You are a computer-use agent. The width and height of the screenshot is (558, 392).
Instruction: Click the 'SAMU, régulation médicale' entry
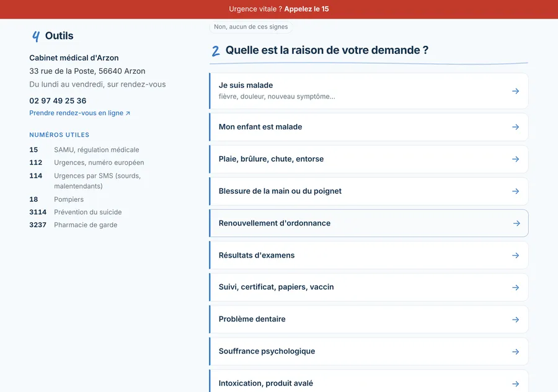coord(97,150)
